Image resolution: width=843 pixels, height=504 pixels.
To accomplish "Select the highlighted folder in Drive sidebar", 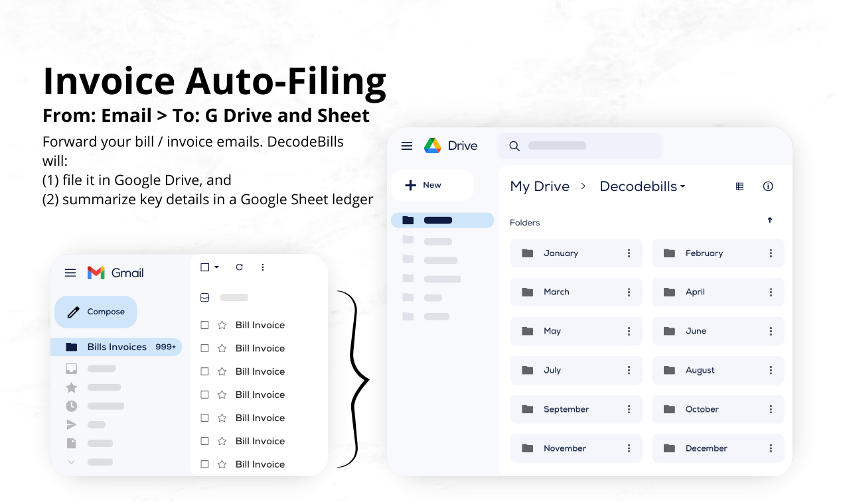I will [x=442, y=220].
